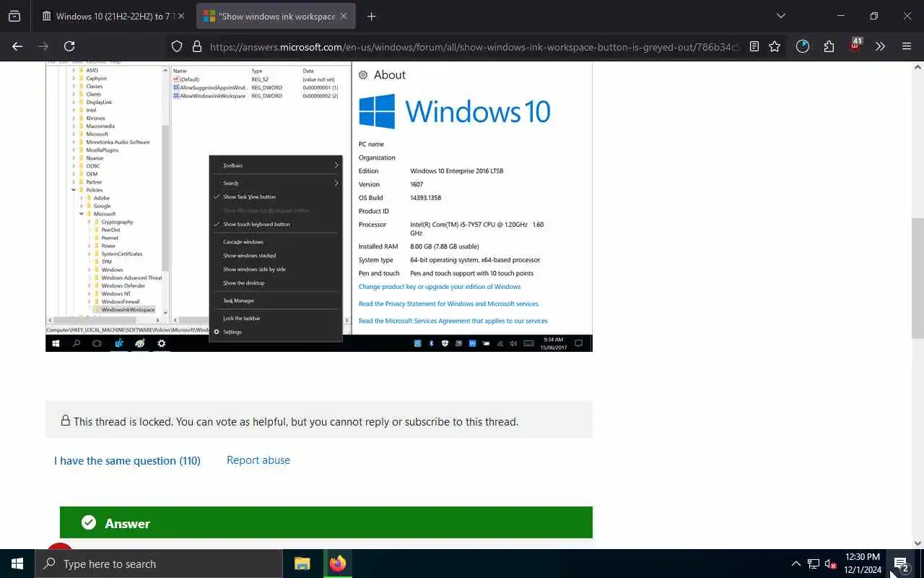924x578 pixels.
Task: Click the scrollbar down arrow
Action: pyautogui.click(x=918, y=543)
